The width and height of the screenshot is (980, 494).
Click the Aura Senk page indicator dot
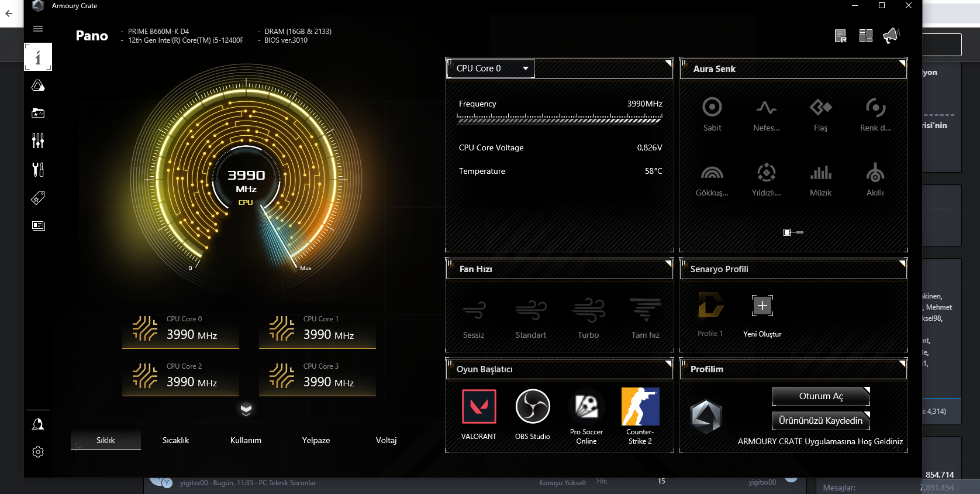click(x=787, y=232)
